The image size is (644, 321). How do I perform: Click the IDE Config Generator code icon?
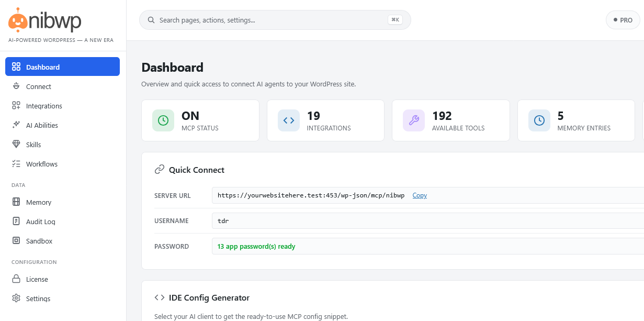160,297
